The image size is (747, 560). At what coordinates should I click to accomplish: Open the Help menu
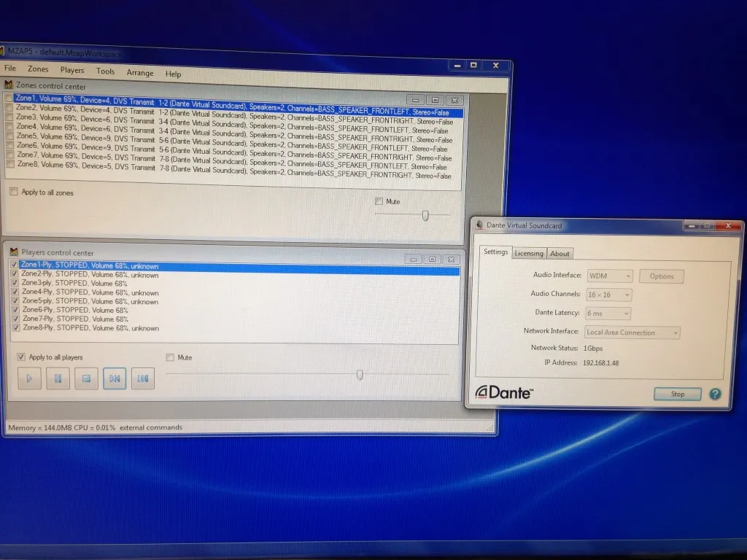pyautogui.click(x=173, y=74)
